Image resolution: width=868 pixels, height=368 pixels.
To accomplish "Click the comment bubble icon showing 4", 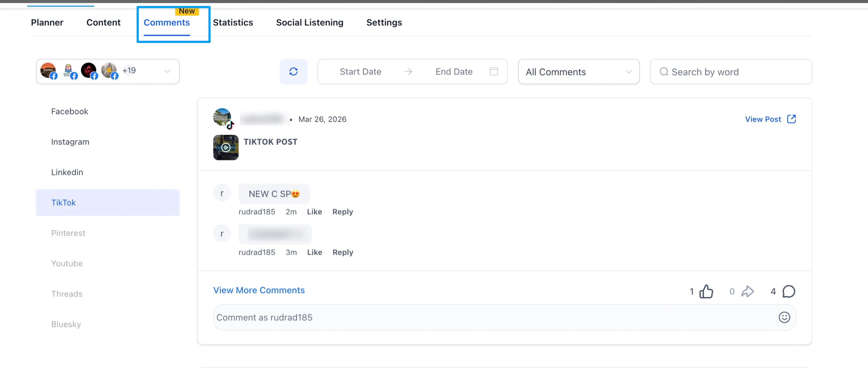I will click(789, 292).
